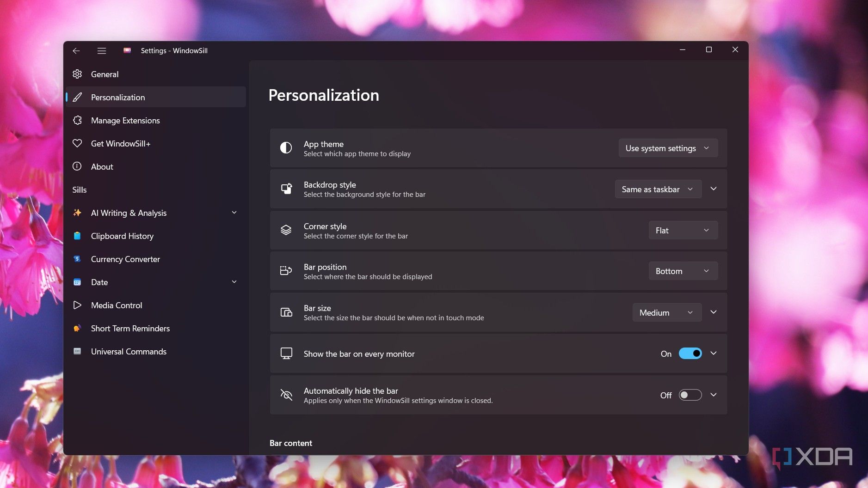
Task: Open the Bar position Bottom dropdown
Action: click(x=683, y=271)
